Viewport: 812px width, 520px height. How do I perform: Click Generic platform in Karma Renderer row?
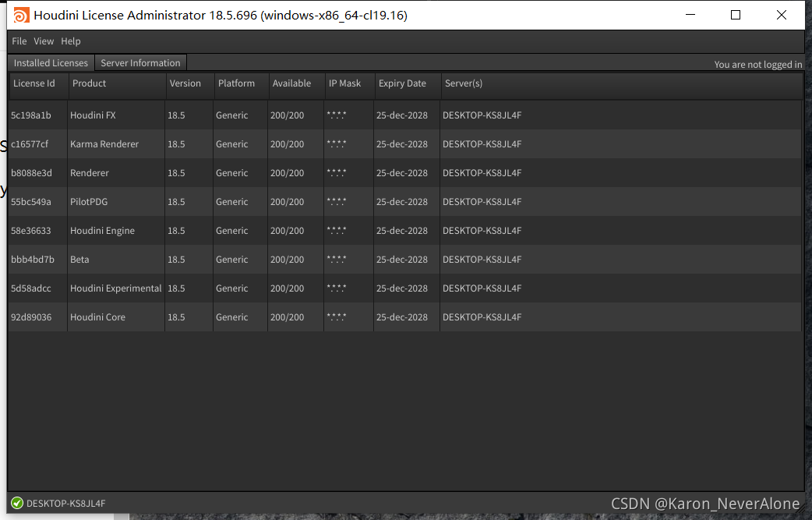232,144
